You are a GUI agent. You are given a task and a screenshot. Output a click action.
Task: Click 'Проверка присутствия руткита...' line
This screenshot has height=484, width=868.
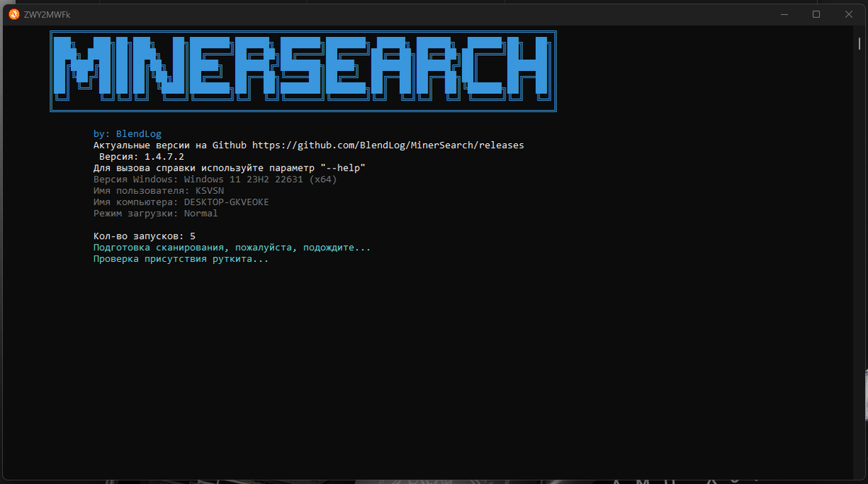tap(181, 259)
